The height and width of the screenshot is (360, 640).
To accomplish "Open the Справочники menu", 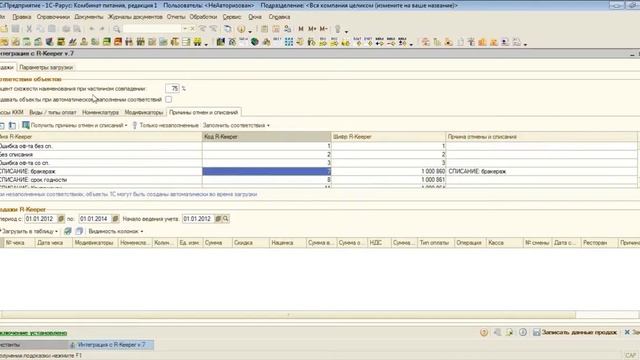I will point(53,17).
